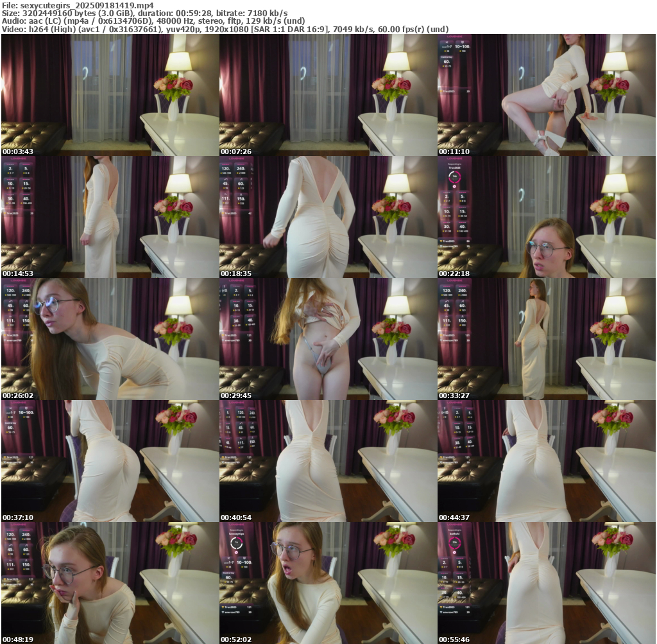Click the frame timestamped 00:22:18
Image resolution: width=657 pixels, height=644 pixels.
[546, 217]
